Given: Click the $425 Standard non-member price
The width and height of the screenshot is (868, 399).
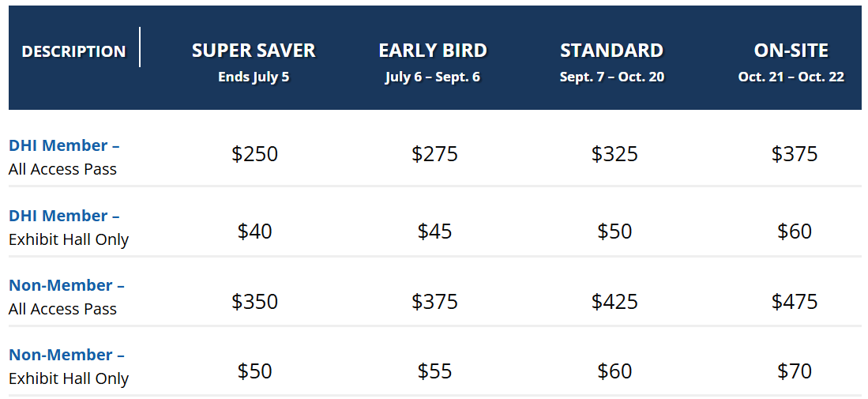Looking at the screenshot, I should [614, 302].
